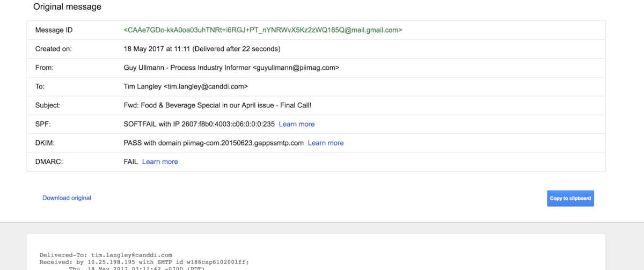
Task: Click the DMARC FAIL result text
Action: coord(131,162)
